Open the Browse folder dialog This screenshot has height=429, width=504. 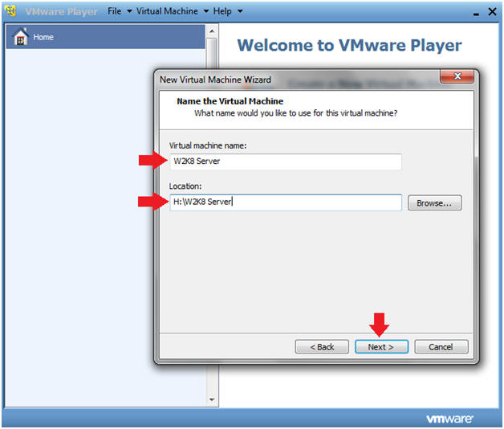(x=434, y=202)
